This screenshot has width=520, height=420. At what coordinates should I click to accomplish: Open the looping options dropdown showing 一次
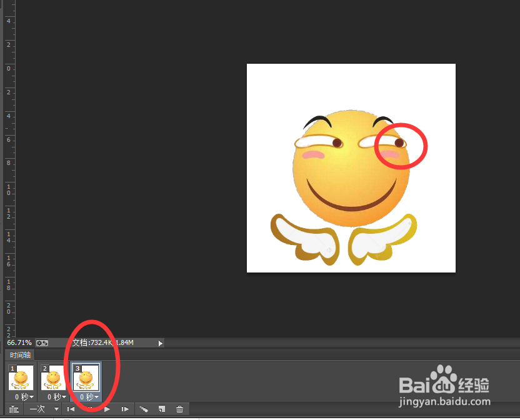pyautogui.click(x=42, y=409)
